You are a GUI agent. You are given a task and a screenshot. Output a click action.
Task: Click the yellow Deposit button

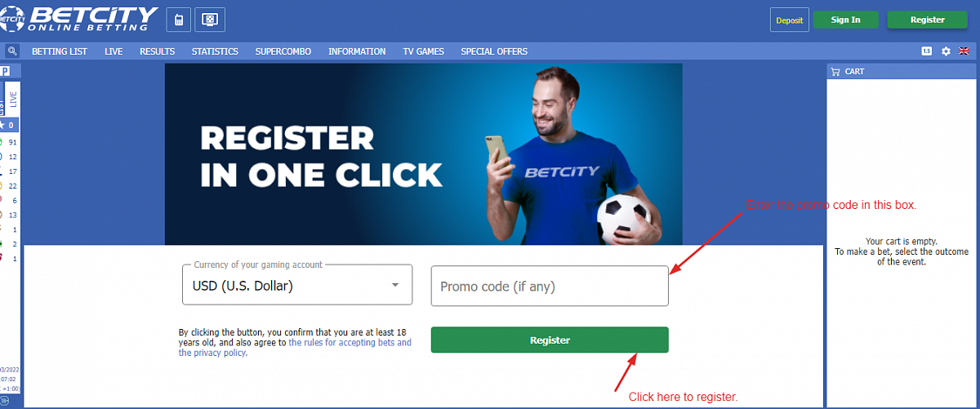(790, 20)
